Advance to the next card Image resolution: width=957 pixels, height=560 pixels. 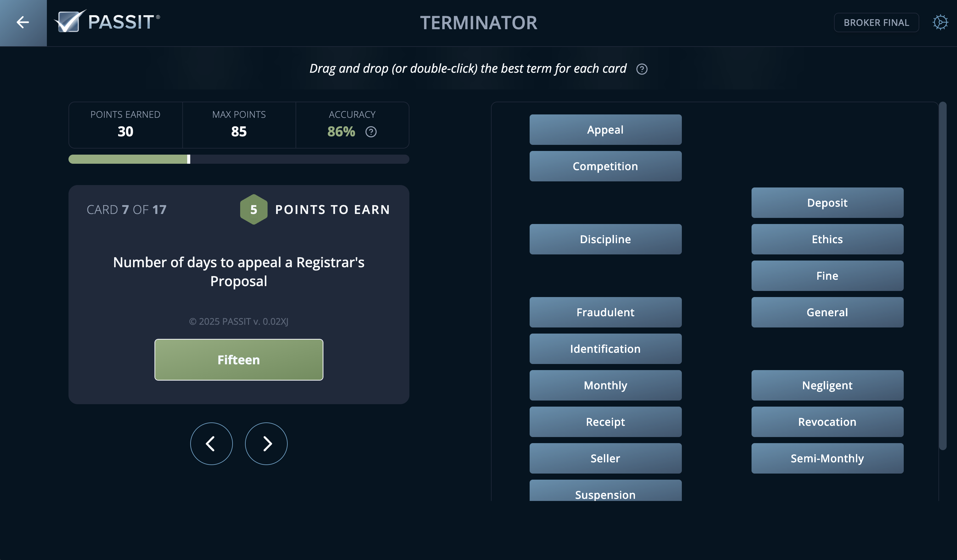tap(266, 443)
